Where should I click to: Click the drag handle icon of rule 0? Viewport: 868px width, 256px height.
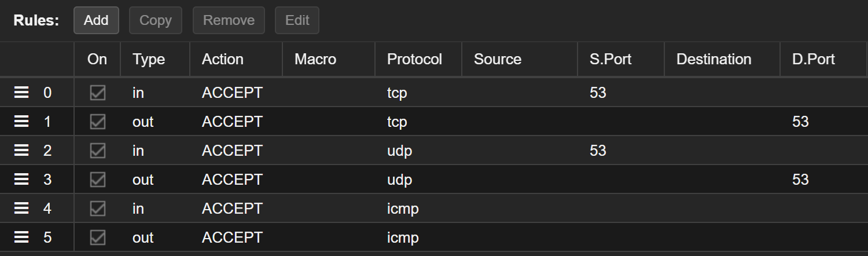[x=21, y=92]
